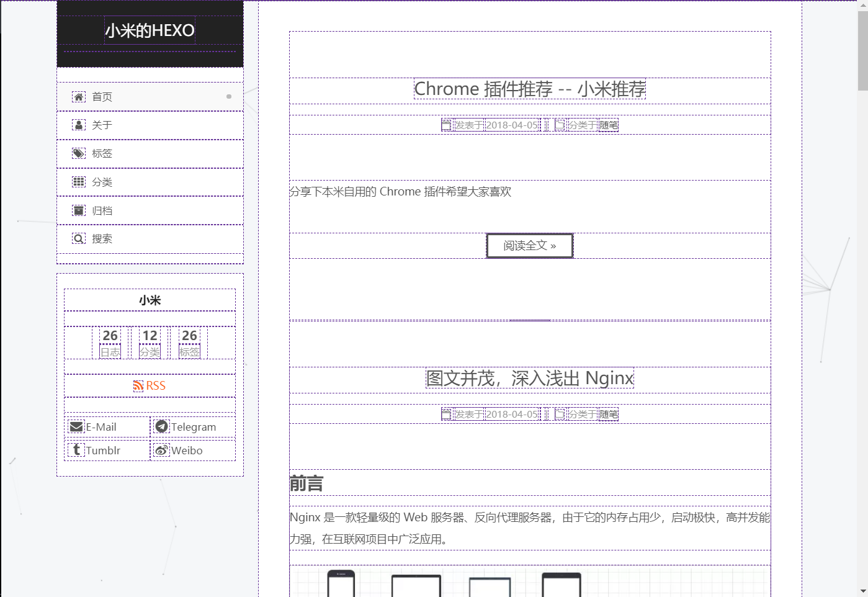Click excerpt text 分享下本米自用的 Chrome 插件
868x597 pixels.
(x=400, y=192)
